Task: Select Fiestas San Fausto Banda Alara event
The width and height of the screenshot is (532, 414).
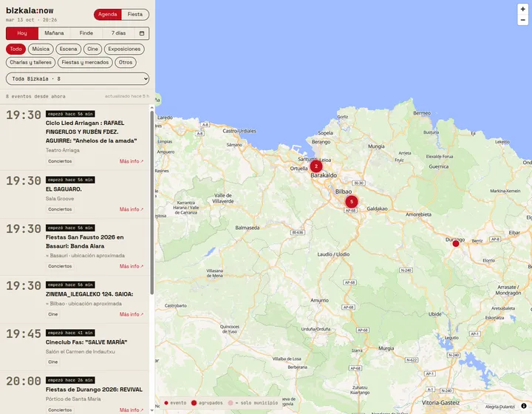Action: pos(84,242)
